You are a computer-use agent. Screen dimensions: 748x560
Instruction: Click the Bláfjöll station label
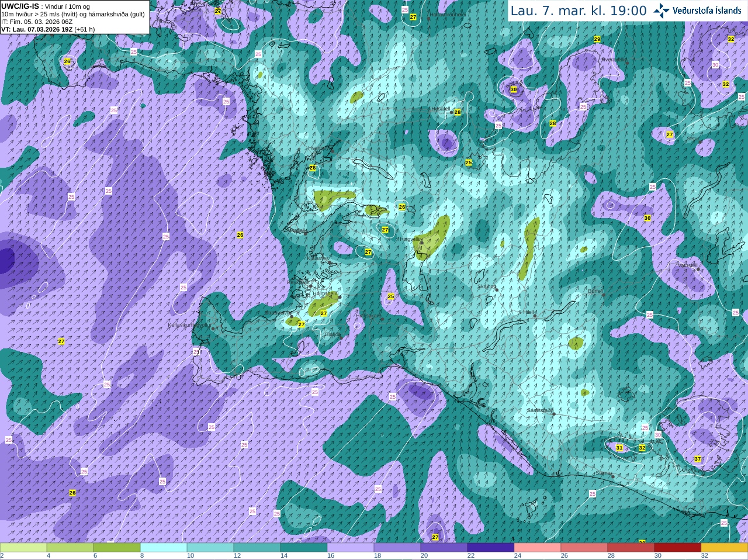(x=333, y=334)
